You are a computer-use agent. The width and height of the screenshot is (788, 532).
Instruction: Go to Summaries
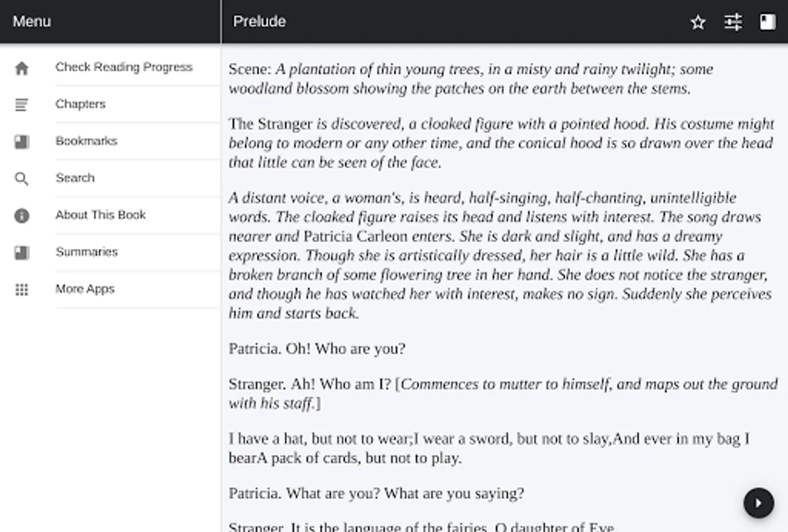(86, 252)
